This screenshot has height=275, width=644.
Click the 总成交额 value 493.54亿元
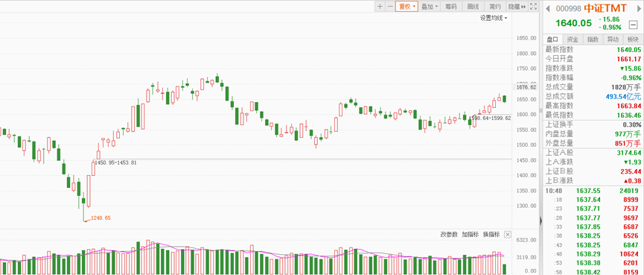[623, 97]
